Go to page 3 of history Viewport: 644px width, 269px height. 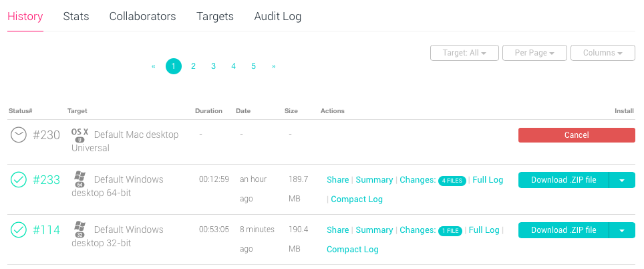point(214,66)
